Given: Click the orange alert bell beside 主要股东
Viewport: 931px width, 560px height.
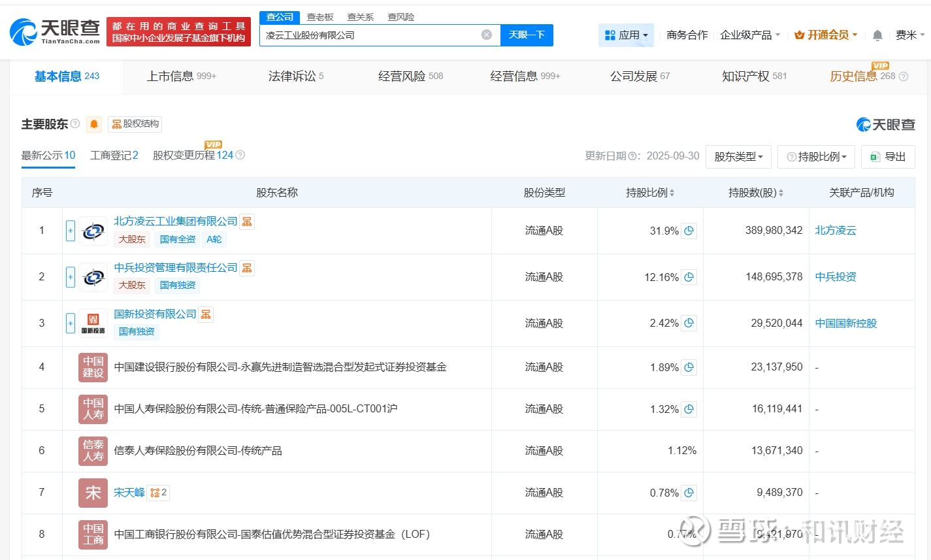Looking at the screenshot, I should click(x=94, y=124).
